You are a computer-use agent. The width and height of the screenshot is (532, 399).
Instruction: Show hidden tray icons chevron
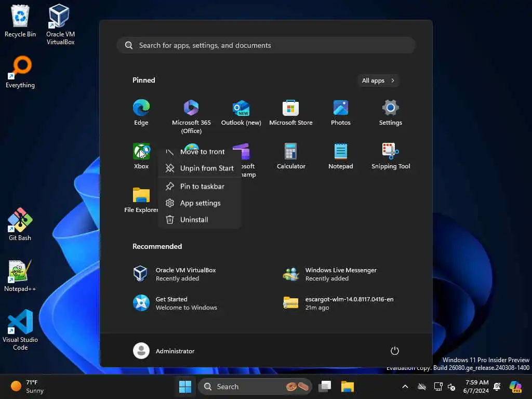(405, 387)
